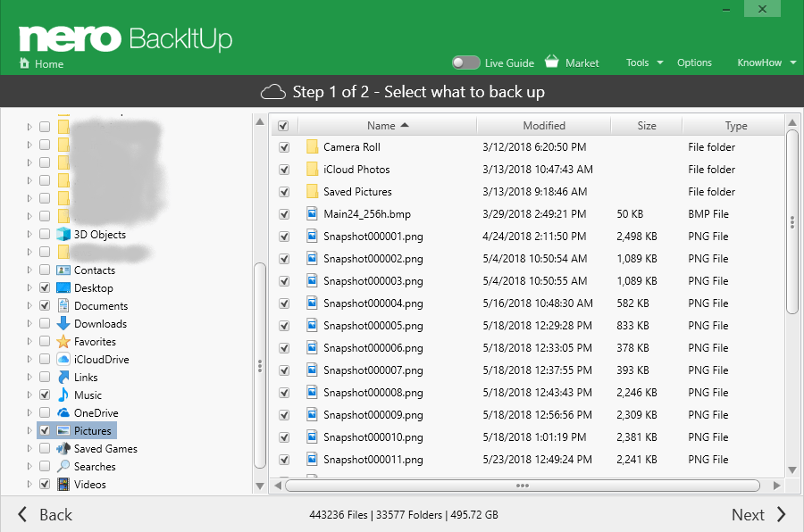Select the 3D Objects cube icon
The image size is (804, 532).
tap(63, 234)
